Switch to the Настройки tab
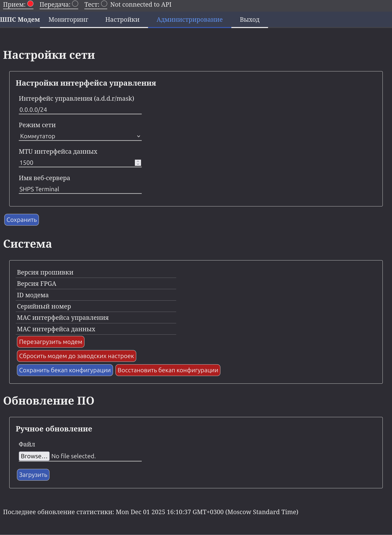Screen dimensions: 392x535 click(x=122, y=19)
